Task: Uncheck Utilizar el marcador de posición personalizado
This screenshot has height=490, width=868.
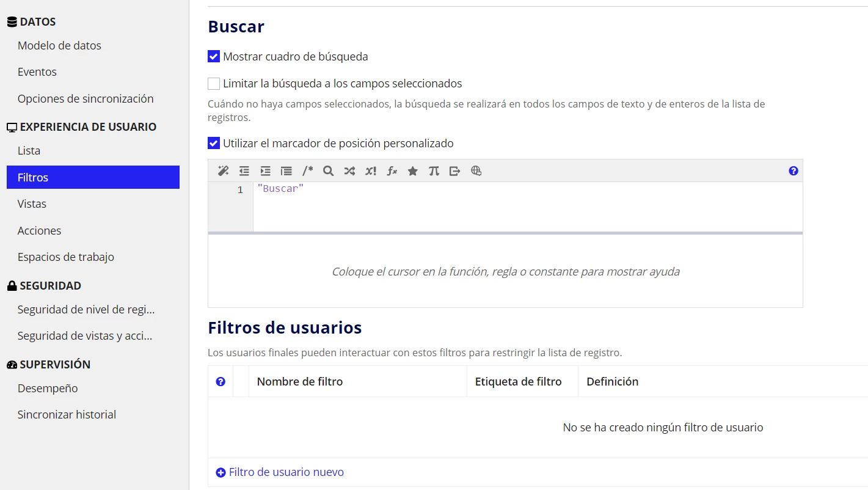Action: pos(214,144)
